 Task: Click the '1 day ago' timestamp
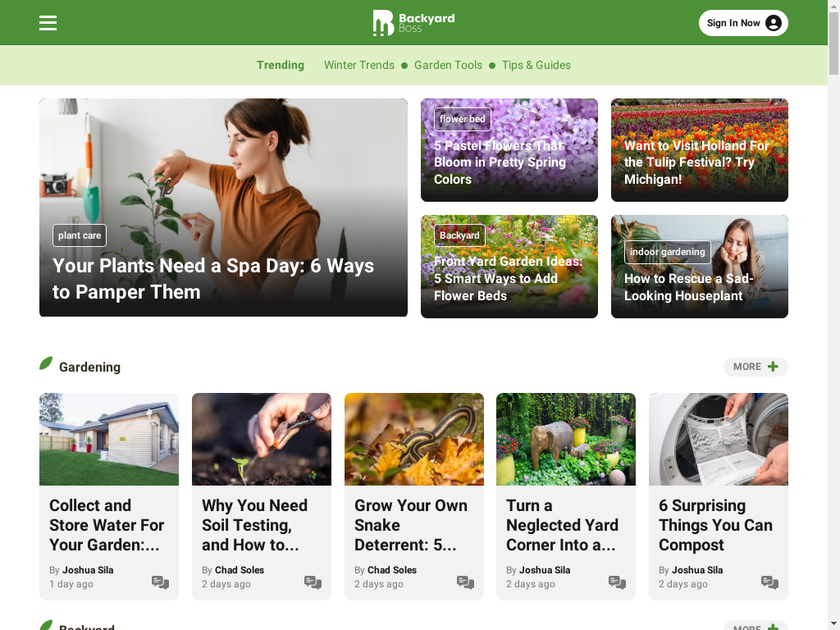tap(71, 584)
